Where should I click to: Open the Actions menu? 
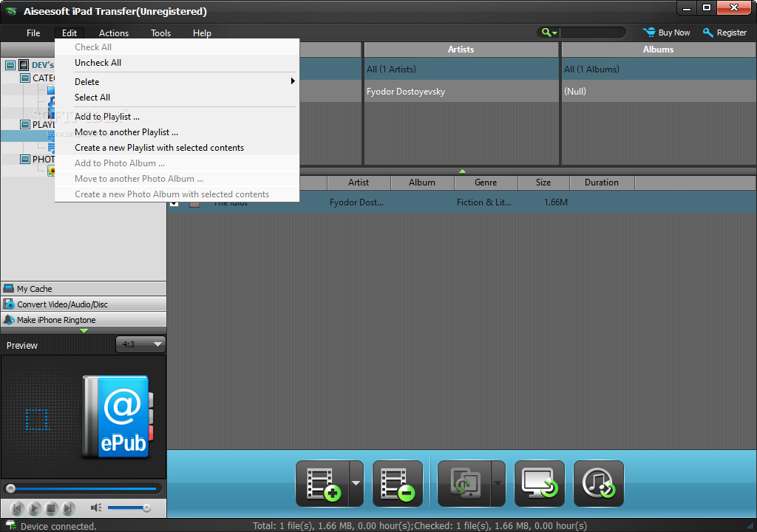tap(113, 33)
